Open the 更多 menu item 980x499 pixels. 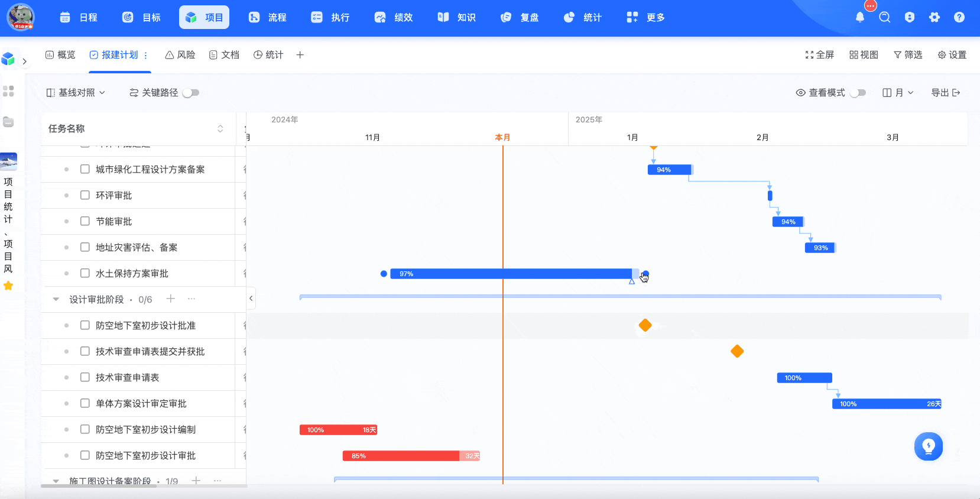(x=646, y=18)
